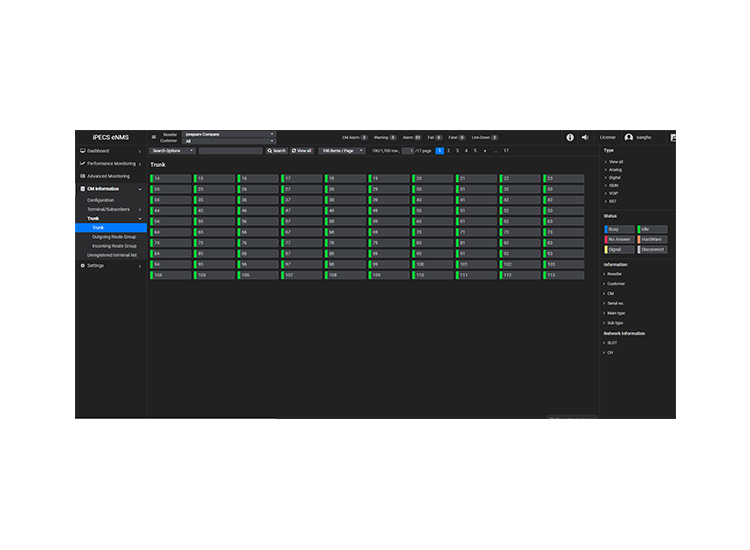Click the user avatar icon
The width and height of the screenshot is (750, 550).
tap(629, 137)
